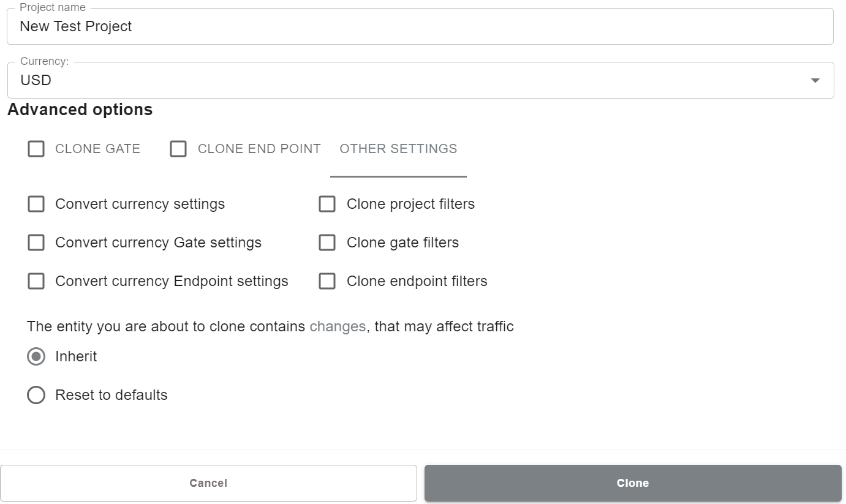Click the Currency dropdown arrow icon

(x=815, y=81)
